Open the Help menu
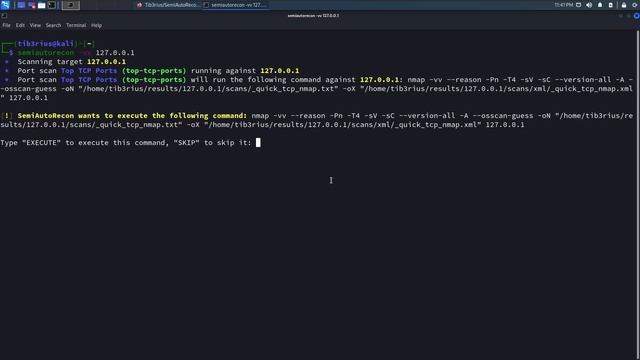The width and height of the screenshot is (640, 360). [96, 25]
